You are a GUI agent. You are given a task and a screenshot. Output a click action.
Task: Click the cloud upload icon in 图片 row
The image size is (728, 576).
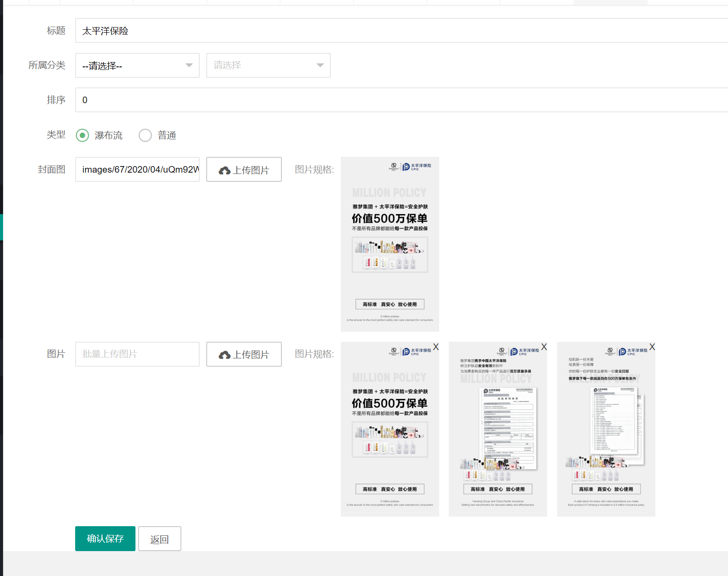[225, 355]
